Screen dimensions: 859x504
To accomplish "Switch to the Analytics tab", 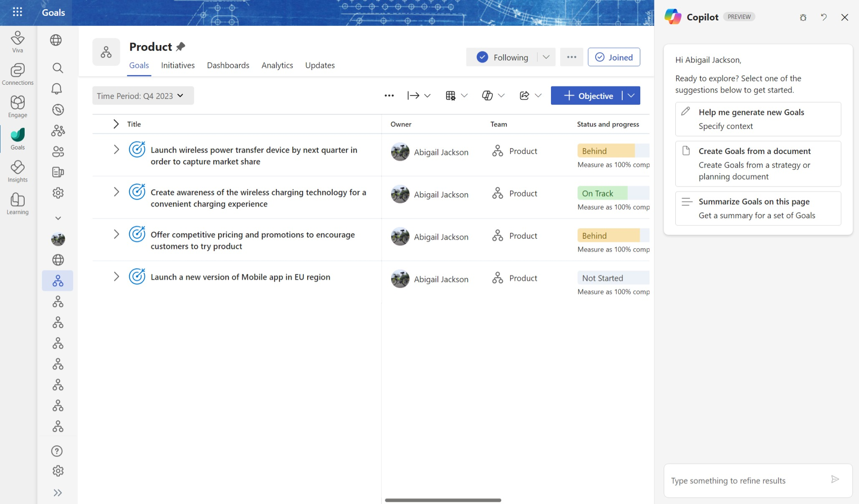I will click(x=277, y=65).
